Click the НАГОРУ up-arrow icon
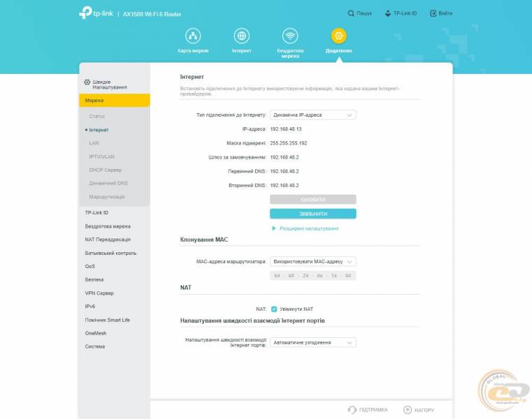This screenshot has height=419, width=532. coord(407,410)
